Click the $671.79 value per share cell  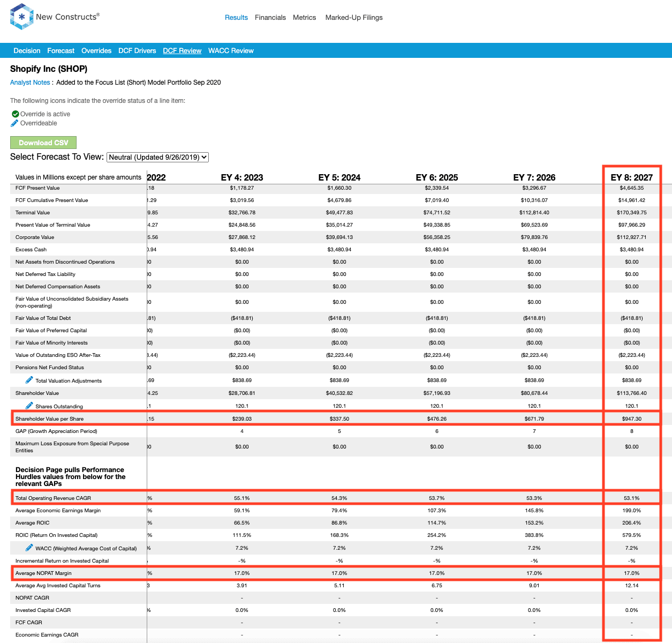(534, 419)
